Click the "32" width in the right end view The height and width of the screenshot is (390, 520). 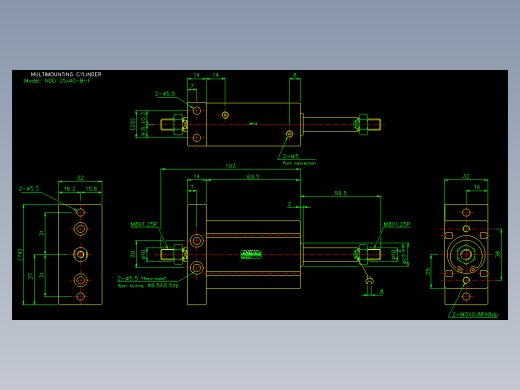tap(466, 176)
